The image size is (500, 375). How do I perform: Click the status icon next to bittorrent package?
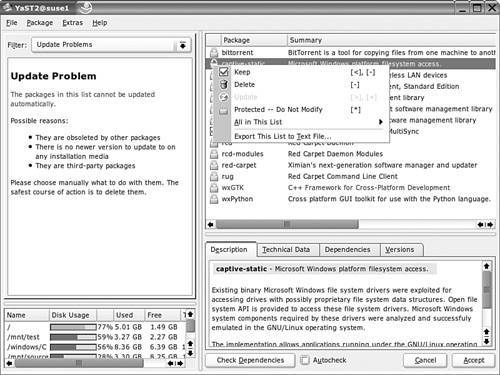click(x=214, y=52)
